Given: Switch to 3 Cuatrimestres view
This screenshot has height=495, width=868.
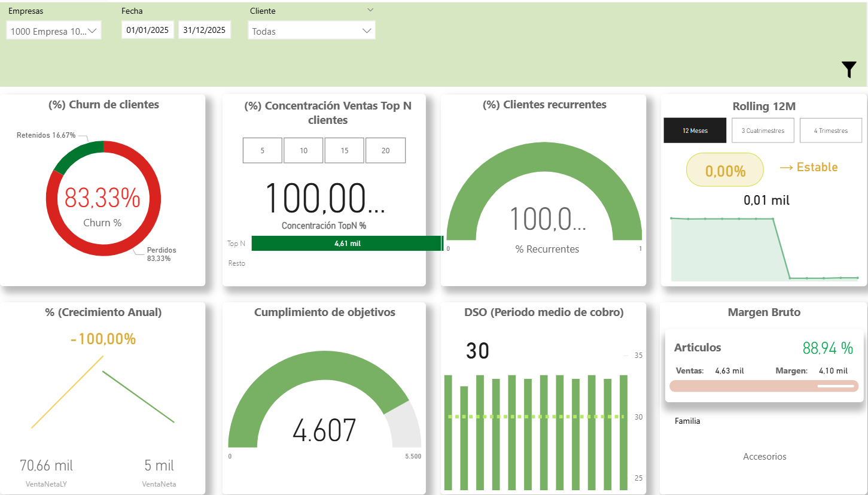Looking at the screenshot, I should coord(763,130).
